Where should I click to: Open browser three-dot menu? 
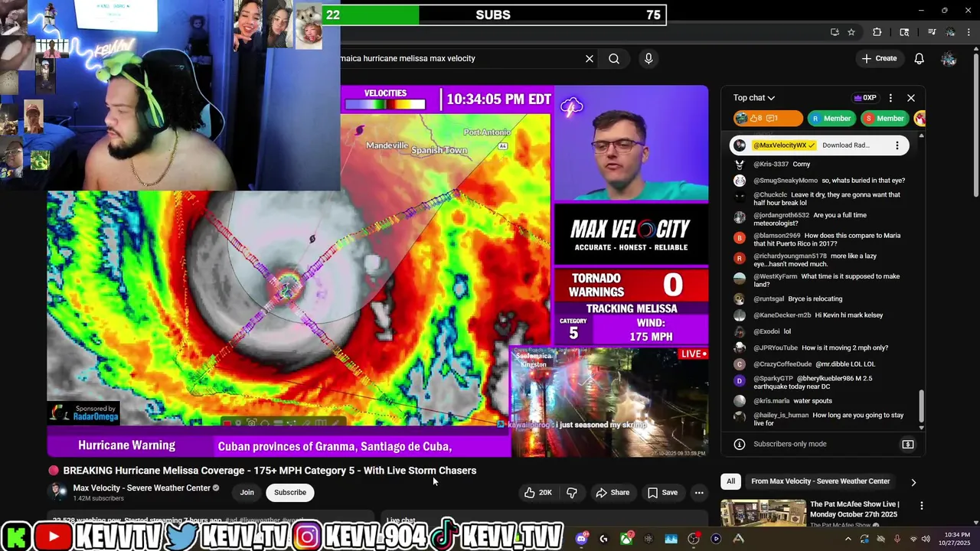tap(969, 32)
